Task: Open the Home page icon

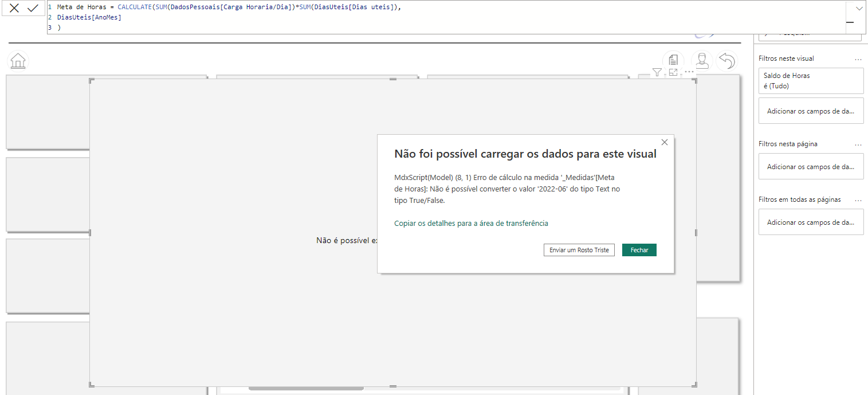Action: [18, 61]
